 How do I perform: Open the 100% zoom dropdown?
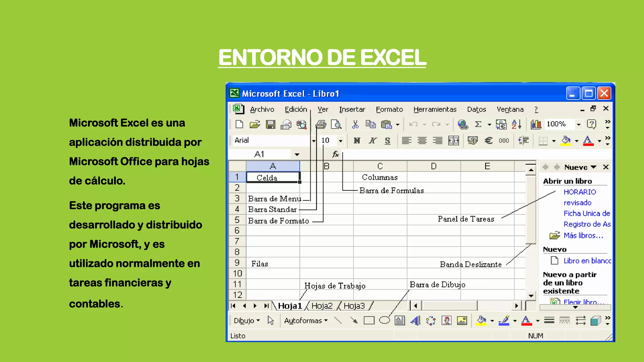pos(579,125)
